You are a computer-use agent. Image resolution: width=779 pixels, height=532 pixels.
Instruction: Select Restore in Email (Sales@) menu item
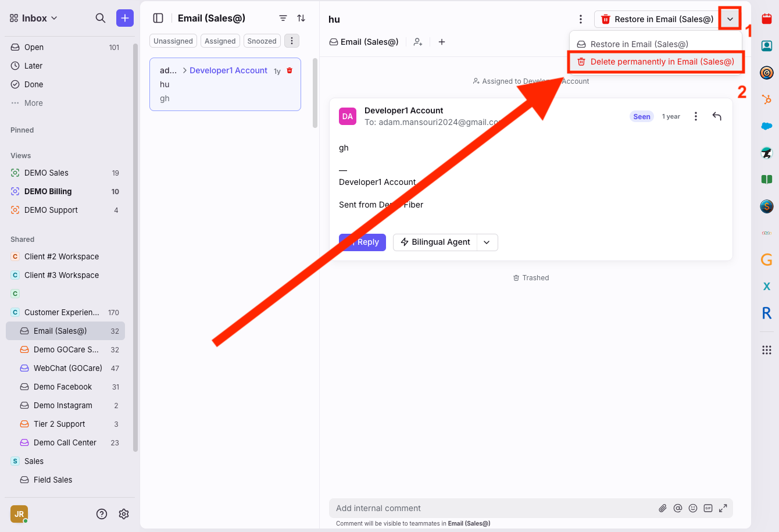[x=639, y=44]
